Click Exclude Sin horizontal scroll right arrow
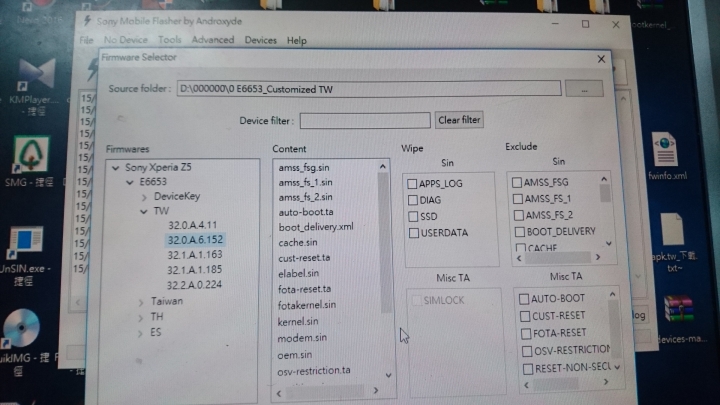This screenshot has width=720, height=405. pyautogui.click(x=598, y=258)
